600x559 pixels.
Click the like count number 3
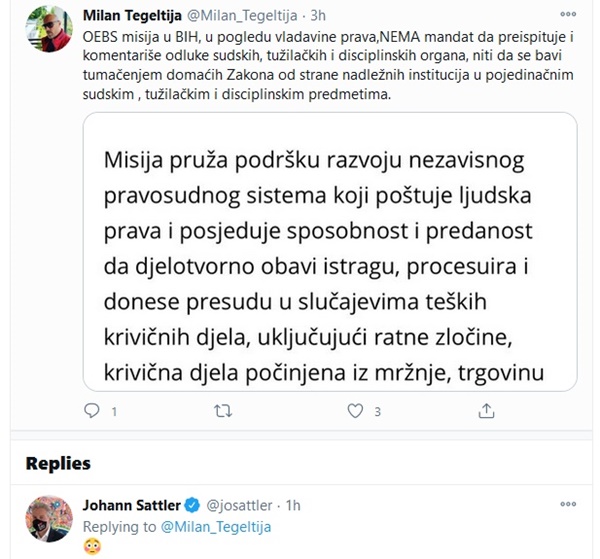point(377,411)
